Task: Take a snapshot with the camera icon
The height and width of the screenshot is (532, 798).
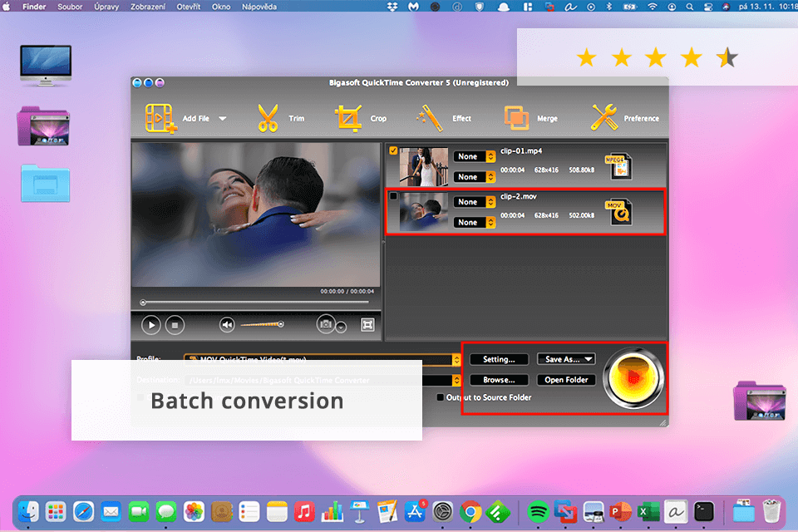Action: click(326, 324)
